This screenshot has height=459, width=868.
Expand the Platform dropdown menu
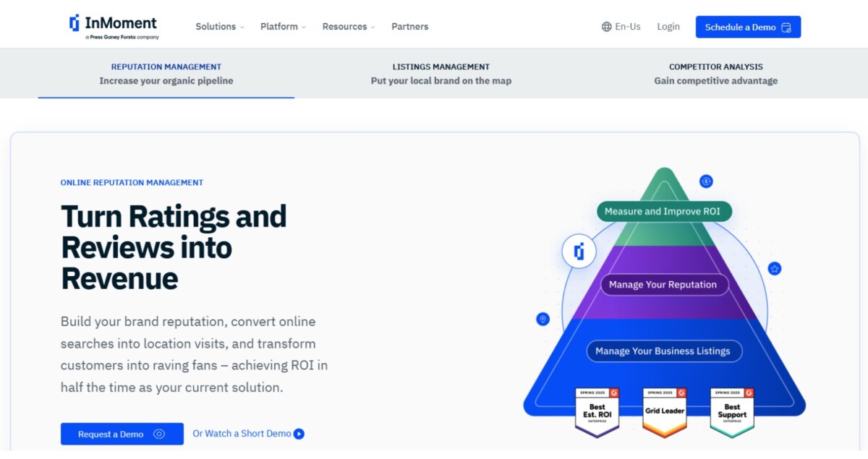click(283, 27)
